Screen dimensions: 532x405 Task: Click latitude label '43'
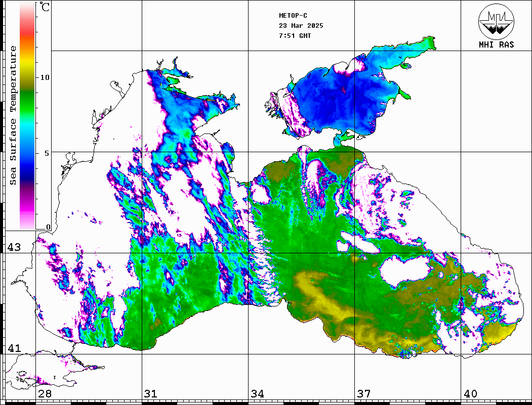click(14, 247)
